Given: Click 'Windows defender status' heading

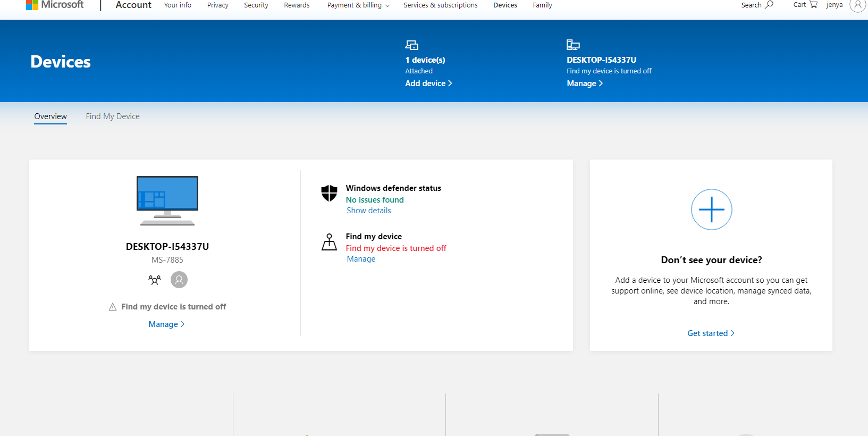Looking at the screenshot, I should [x=393, y=188].
